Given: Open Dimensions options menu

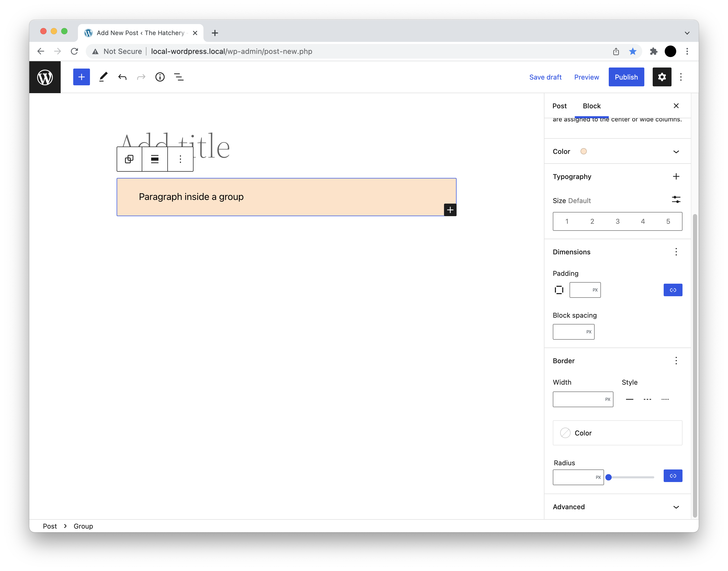Looking at the screenshot, I should (676, 252).
